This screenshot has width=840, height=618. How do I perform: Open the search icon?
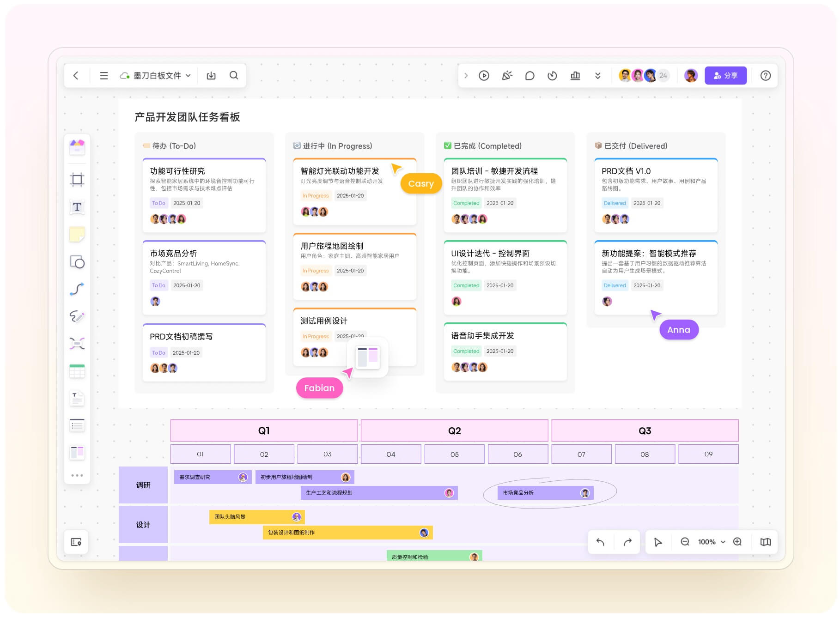pos(234,75)
